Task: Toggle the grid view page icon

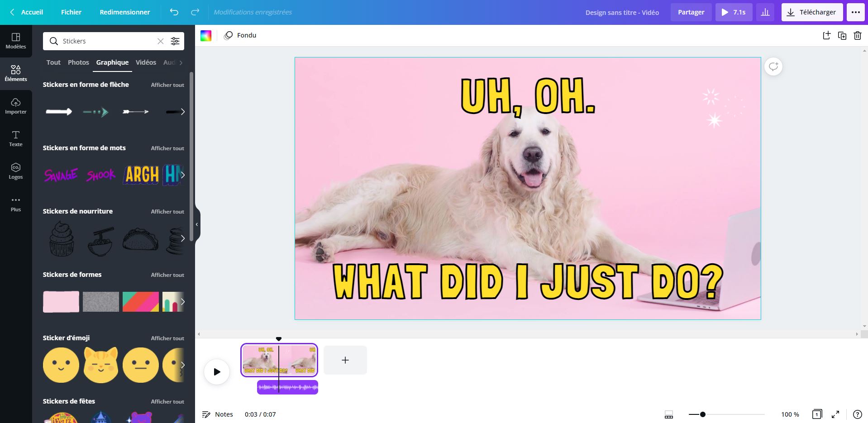Action: [817, 414]
